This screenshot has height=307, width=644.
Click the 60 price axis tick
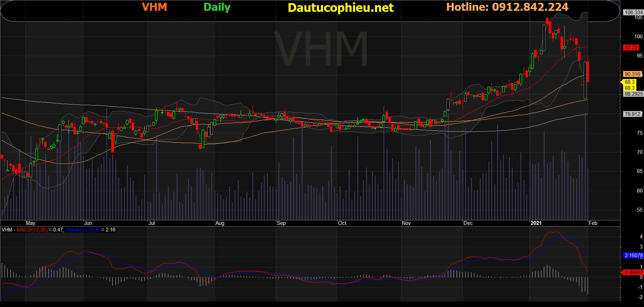pyautogui.click(x=640, y=191)
